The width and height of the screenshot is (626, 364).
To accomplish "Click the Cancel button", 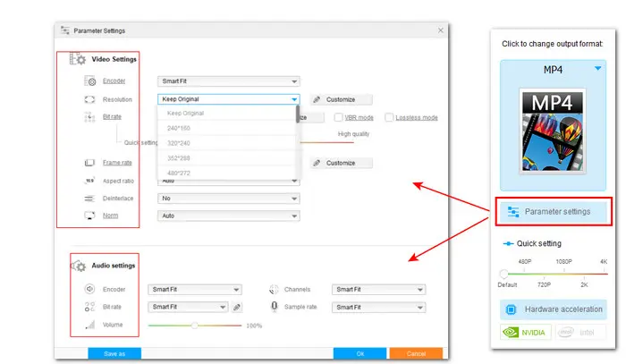I will 416,353.
